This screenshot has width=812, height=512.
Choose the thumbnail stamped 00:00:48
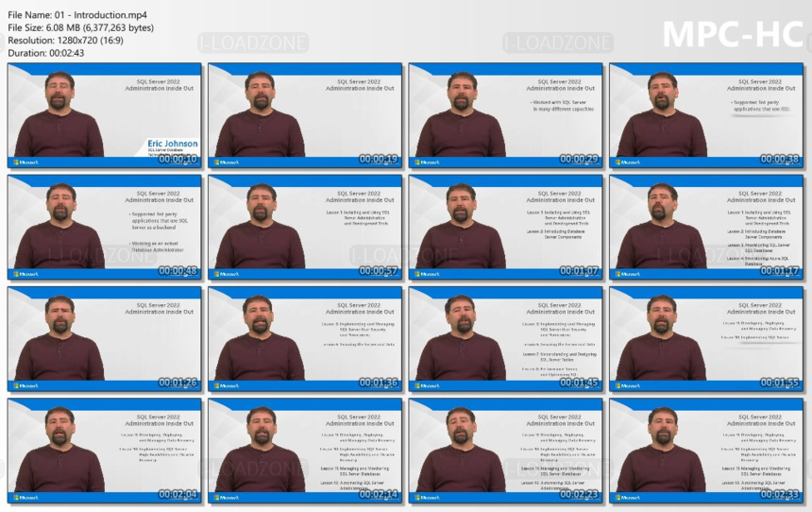[x=105, y=227]
